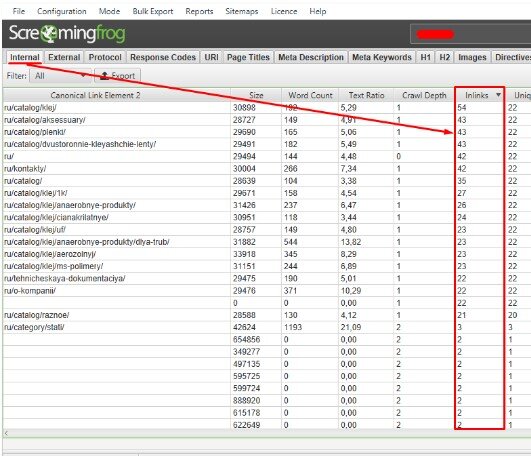Select the ru/catalog/klej/ row

(267, 108)
